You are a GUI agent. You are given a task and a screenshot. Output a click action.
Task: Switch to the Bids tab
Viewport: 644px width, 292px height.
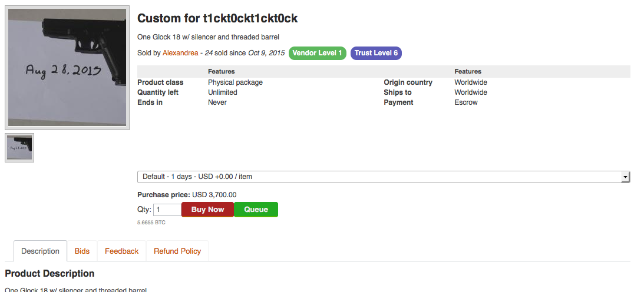[x=82, y=251]
